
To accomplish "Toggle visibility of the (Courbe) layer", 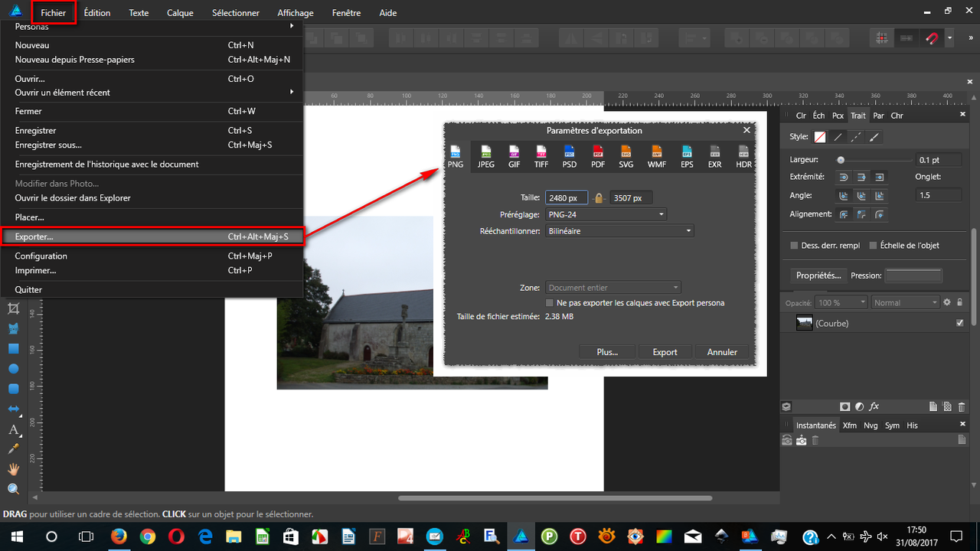I will pyautogui.click(x=960, y=323).
